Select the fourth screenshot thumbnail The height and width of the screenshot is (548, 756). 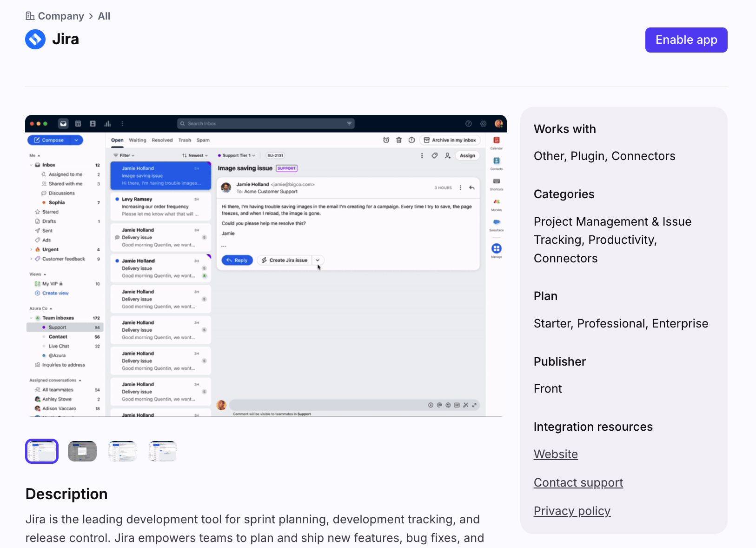[x=163, y=451]
